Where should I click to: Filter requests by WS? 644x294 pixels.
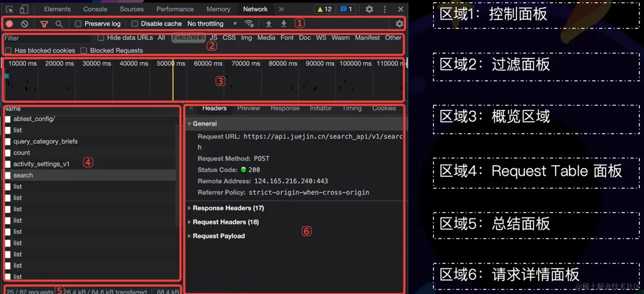(x=321, y=37)
